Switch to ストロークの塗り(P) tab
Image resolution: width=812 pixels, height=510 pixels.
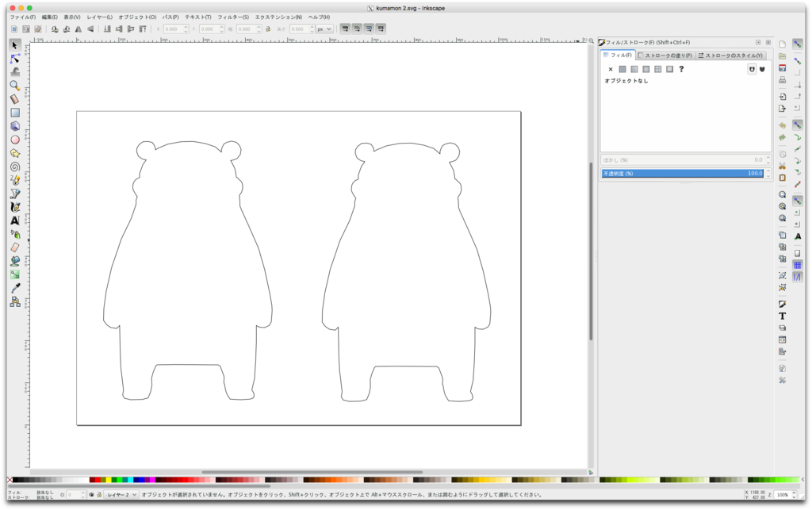pos(665,56)
